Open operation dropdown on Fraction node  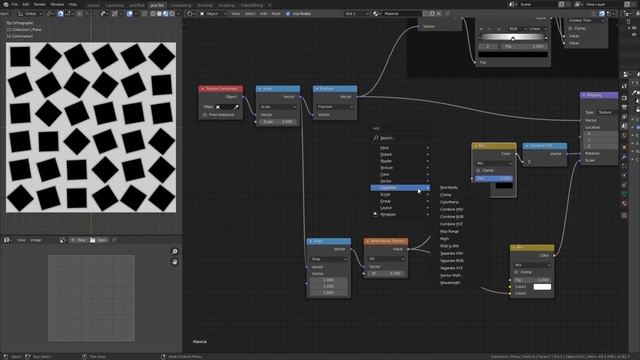click(335, 107)
